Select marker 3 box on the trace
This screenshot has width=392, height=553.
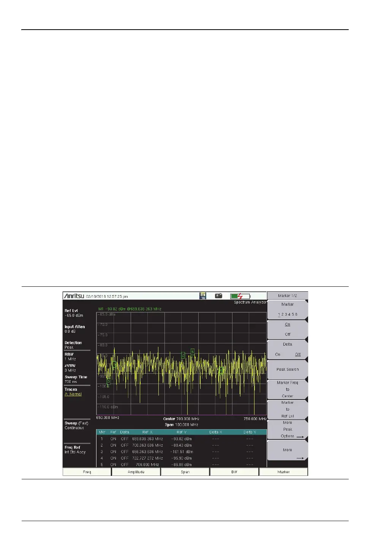pyautogui.click(x=108, y=381)
